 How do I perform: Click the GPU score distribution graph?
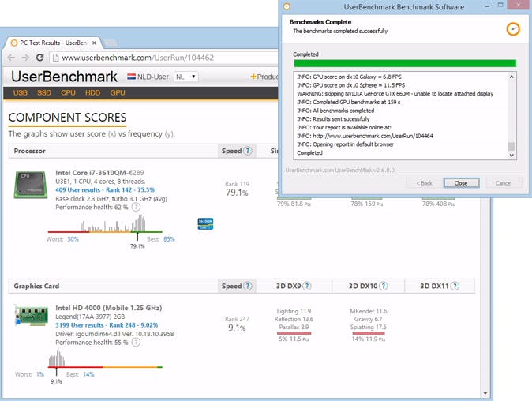coord(105,358)
